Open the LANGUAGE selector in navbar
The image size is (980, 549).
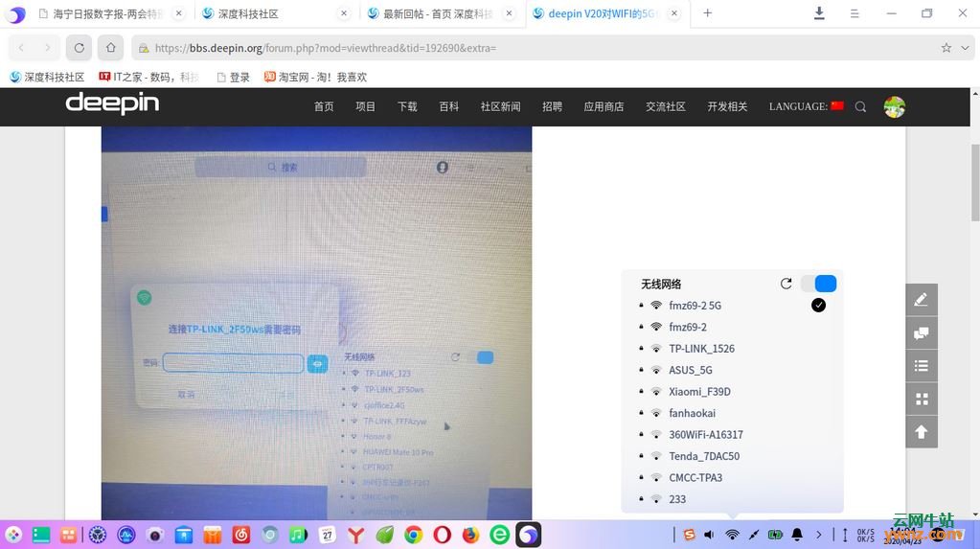(807, 106)
